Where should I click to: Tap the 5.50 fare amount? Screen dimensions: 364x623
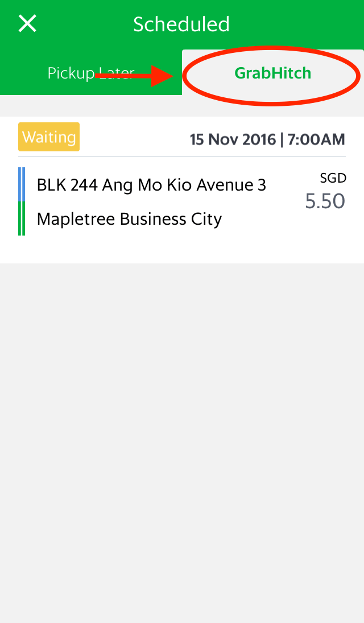point(325,201)
